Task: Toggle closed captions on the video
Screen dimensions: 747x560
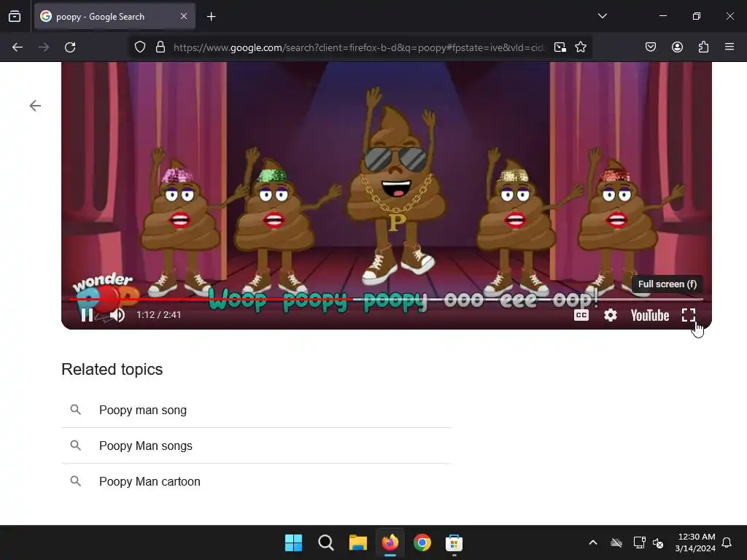Action: point(581,315)
